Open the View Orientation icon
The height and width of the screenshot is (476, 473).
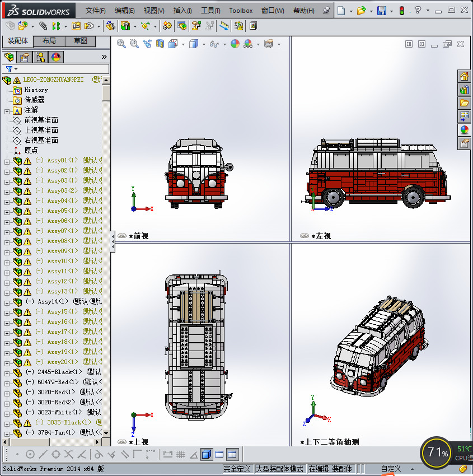point(173,44)
